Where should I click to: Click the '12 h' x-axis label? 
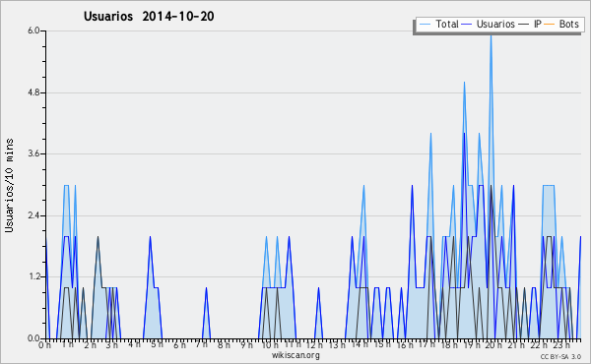click(314, 345)
